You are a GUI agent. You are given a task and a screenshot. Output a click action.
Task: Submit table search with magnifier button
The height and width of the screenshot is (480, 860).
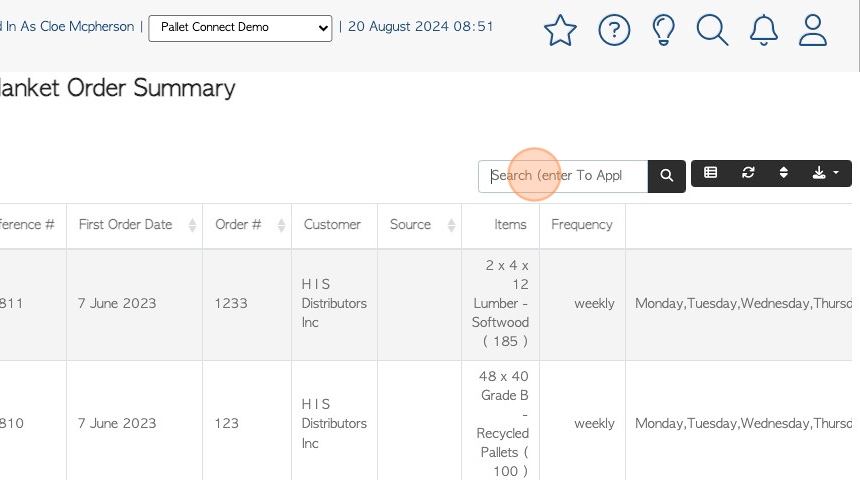tap(666, 176)
